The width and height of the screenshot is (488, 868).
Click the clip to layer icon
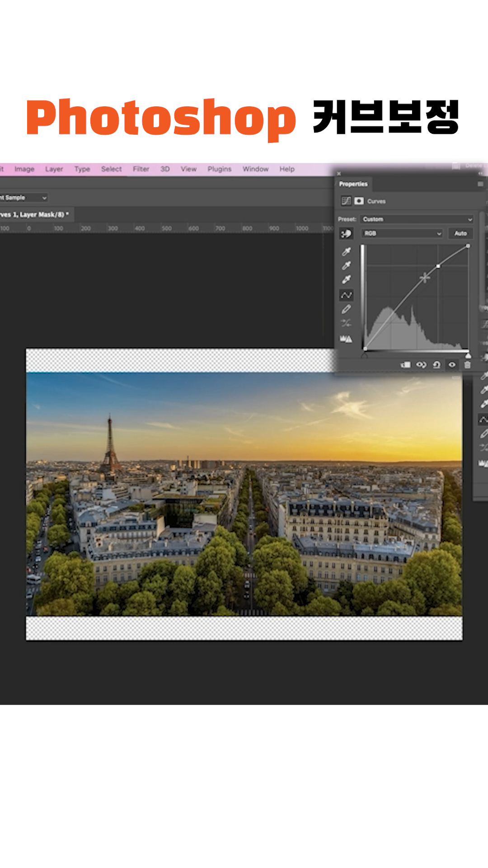(x=406, y=365)
